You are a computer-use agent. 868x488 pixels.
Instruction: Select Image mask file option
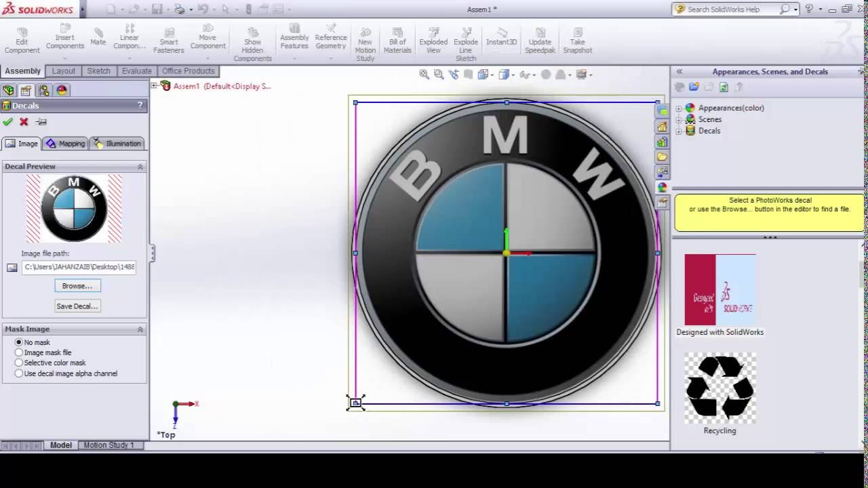pos(19,352)
